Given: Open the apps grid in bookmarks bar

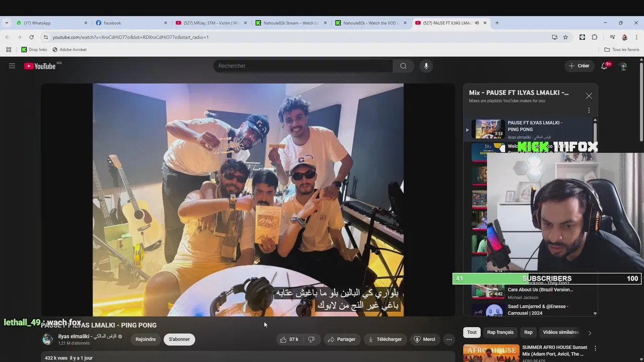Looking at the screenshot, I should click(9, 50).
